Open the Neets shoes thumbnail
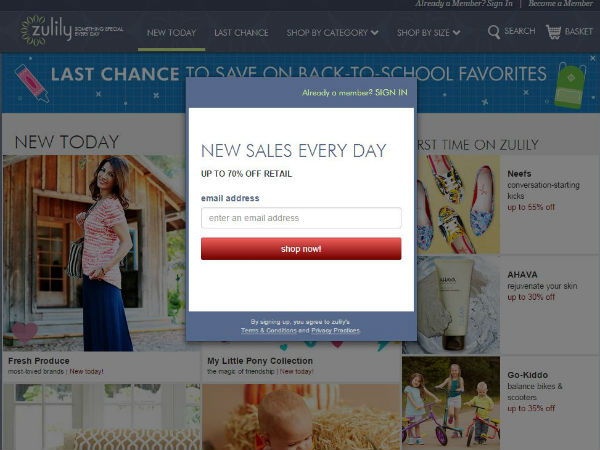The image size is (600, 450). point(458,204)
